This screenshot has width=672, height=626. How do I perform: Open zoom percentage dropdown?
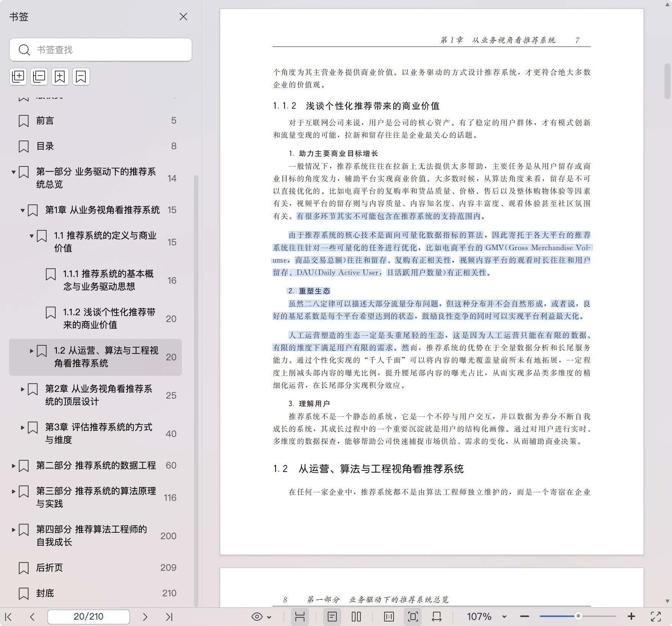(504, 617)
